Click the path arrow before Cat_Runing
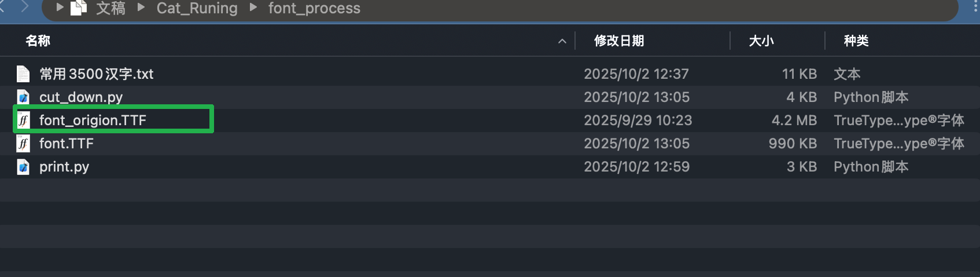This screenshot has width=980, height=277. click(141, 8)
